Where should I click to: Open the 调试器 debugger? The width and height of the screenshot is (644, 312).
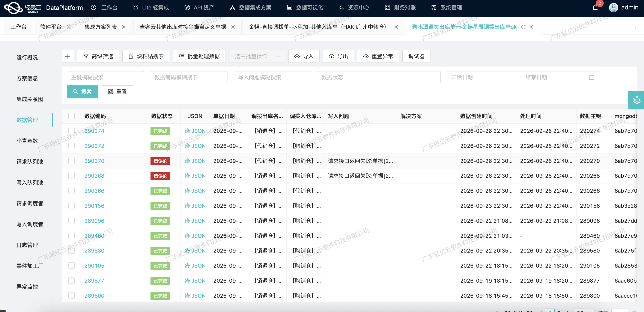coord(416,56)
